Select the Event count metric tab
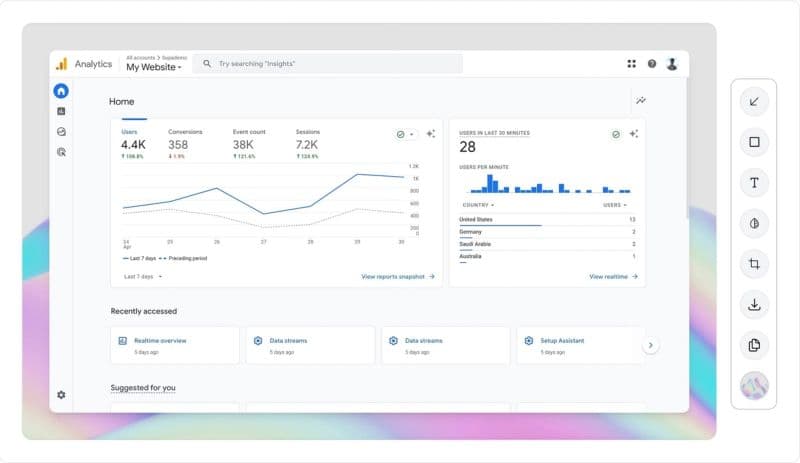 (x=249, y=144)
